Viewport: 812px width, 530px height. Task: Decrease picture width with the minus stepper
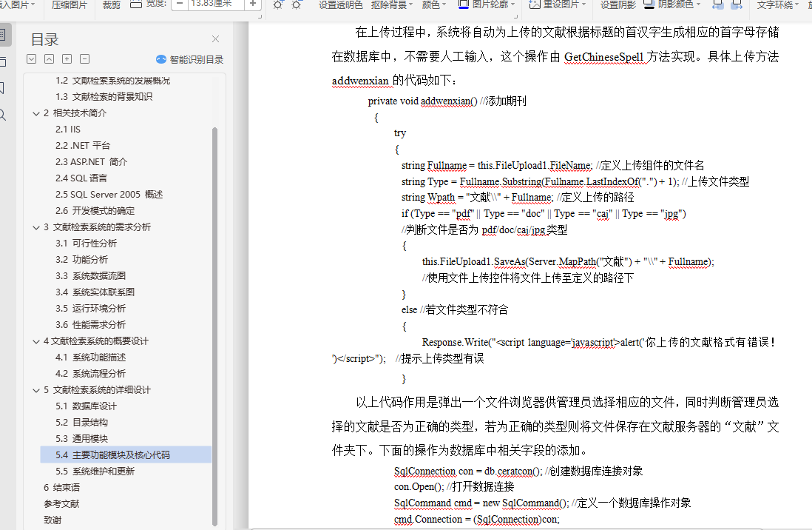(x=179, y=4)
